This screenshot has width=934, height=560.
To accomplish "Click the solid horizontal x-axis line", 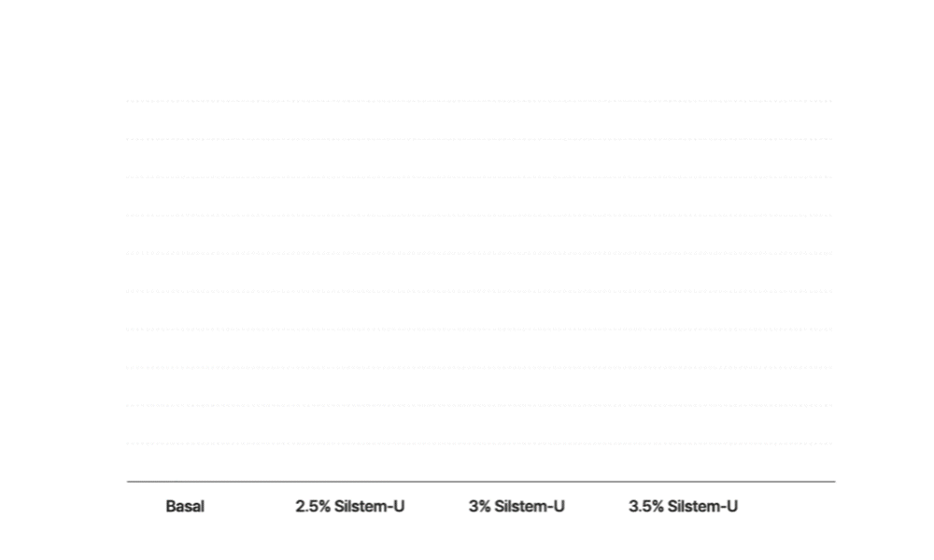I will 481,482.
